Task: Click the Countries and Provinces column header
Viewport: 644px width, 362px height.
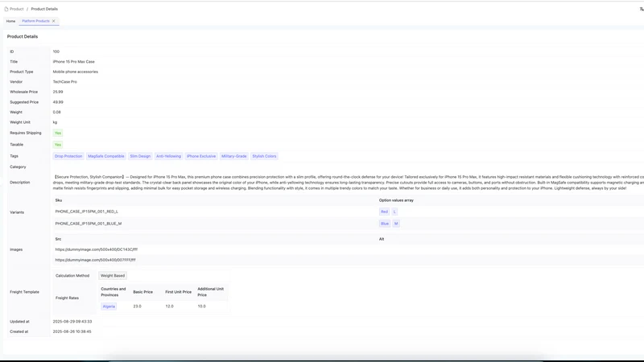Action: tap(114, 292)
